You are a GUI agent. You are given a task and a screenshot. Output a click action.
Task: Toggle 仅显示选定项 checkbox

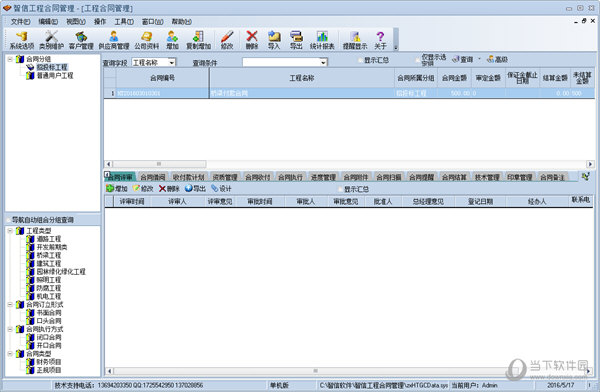pos(418,60)
